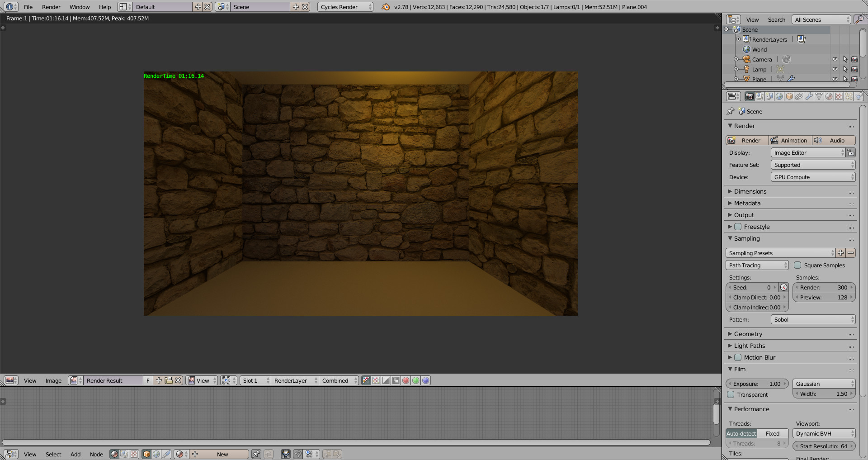This screenshot has width=868, height=460.
Task: Open the Particles properties tab icon
Action: pyautogui.click(x=849, y=96)
